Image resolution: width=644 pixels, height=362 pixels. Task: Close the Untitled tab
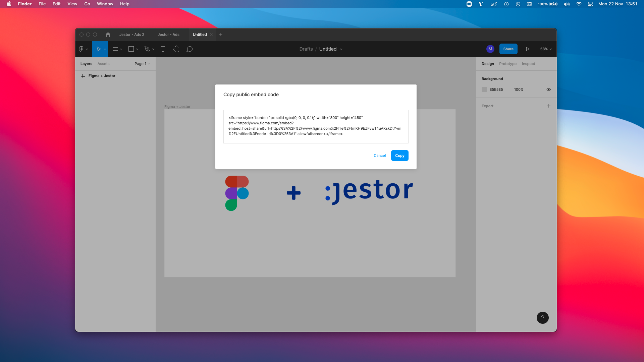point(211,35)
